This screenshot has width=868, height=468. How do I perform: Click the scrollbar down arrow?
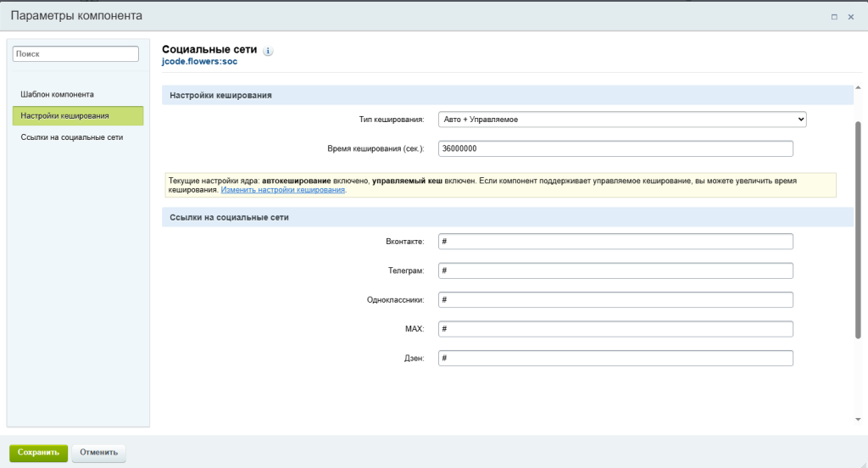[858, 418]
